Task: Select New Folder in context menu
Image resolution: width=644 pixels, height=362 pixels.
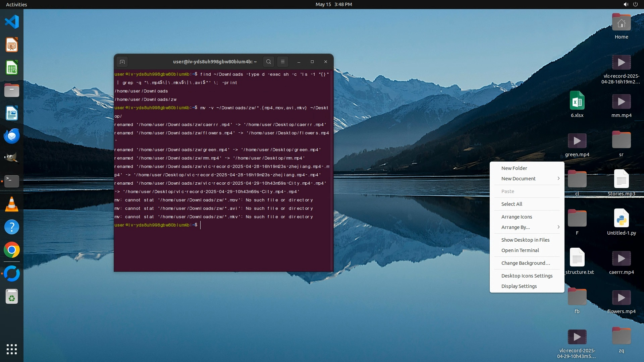Action: point(514,168)
